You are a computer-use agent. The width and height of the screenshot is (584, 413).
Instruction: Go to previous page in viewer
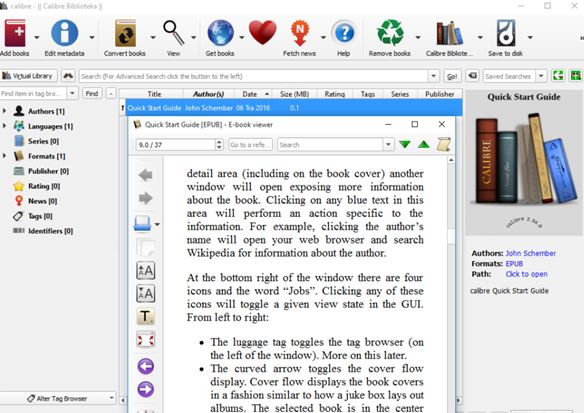(x=145, y=175)
